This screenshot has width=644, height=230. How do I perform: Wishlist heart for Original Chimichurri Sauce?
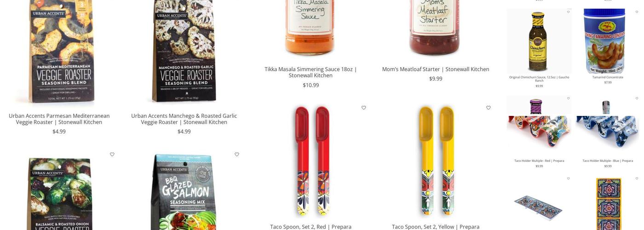568,12
